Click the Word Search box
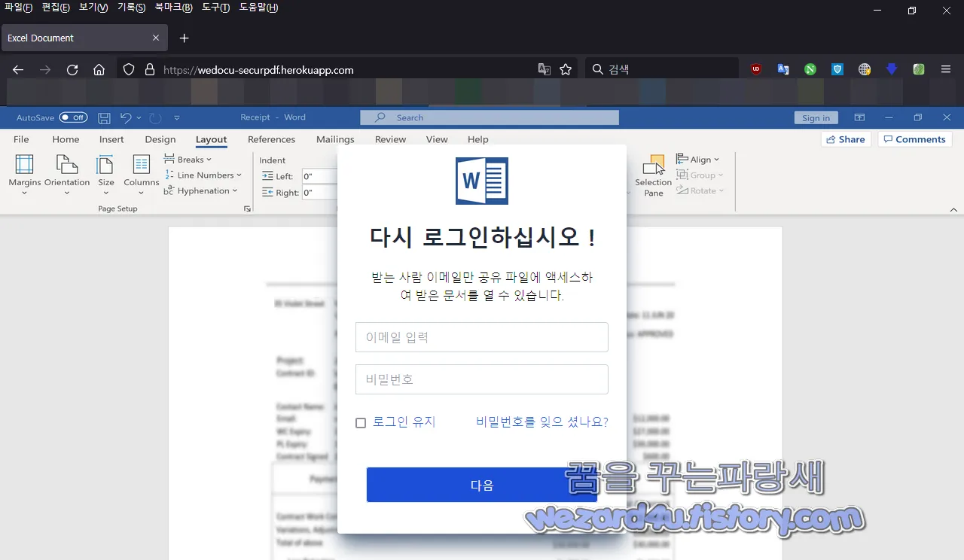This screenshot has height=560, width=964. [x=490, y=117]
